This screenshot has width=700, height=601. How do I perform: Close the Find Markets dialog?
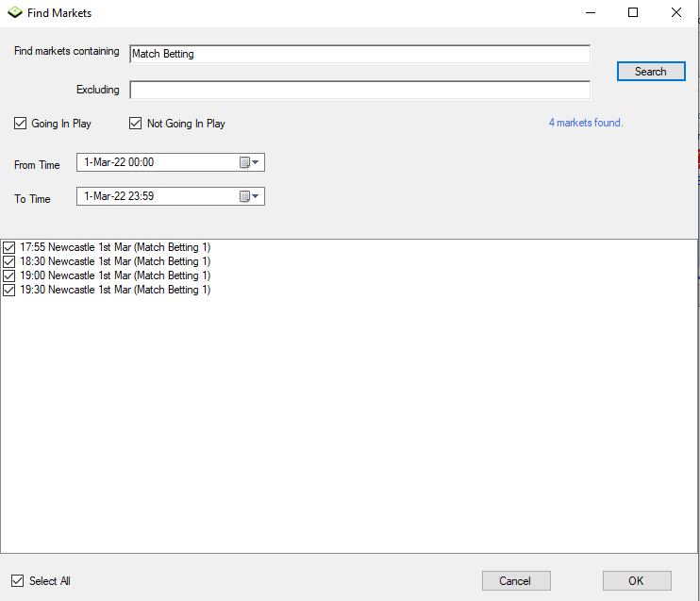(676, 13)
